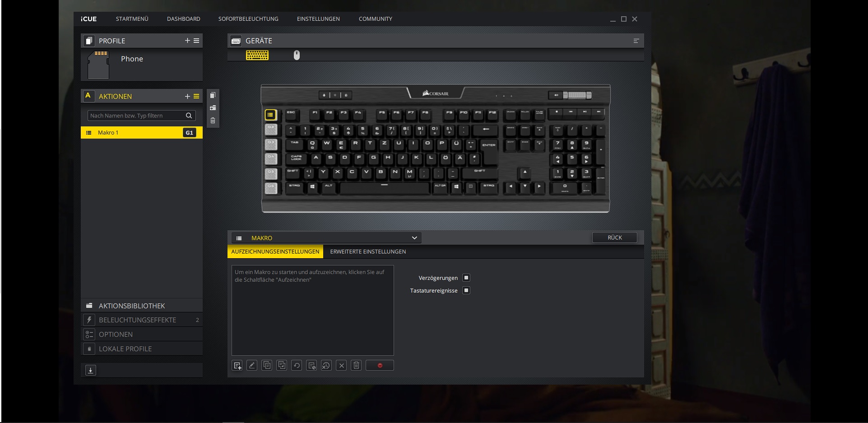Open the Einstellungen menu

318,19
